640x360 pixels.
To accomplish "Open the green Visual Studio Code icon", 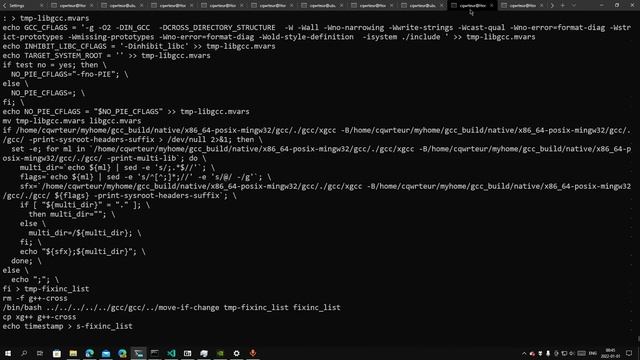I will [x=171, y=353].
